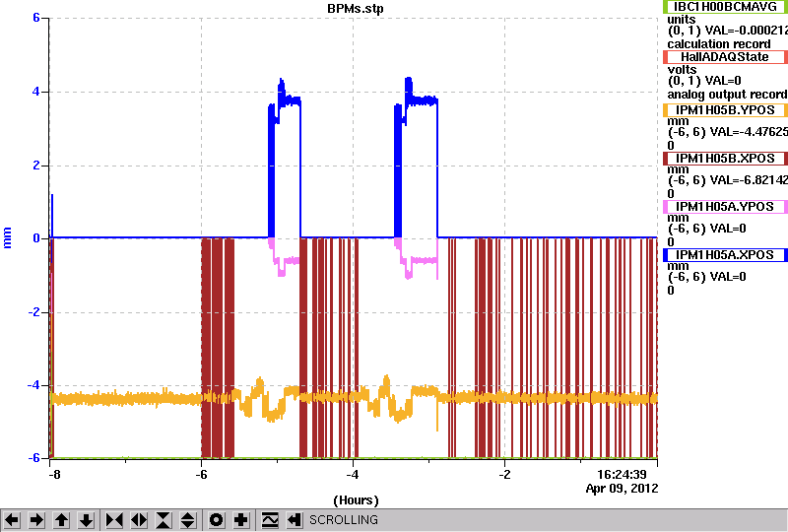Click the (Hours) x-axis label
The height and width of the screenshot is (532, 788).
pyautogui.click(x=356, y=500)
